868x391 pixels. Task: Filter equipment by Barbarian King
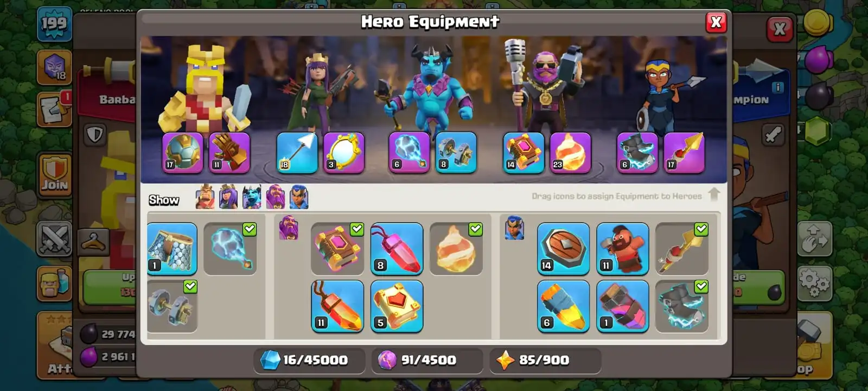pyautogui.click(x=205, y=197)
